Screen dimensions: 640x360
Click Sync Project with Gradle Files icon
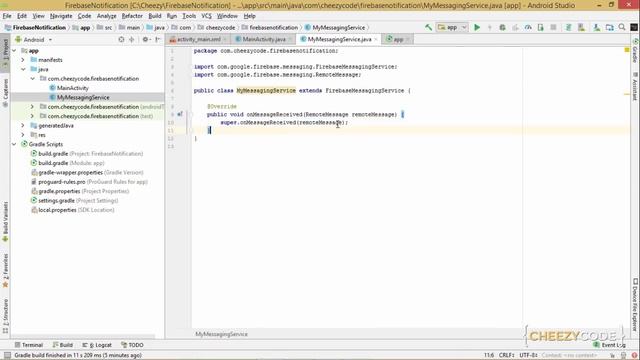tap(568, 27)
